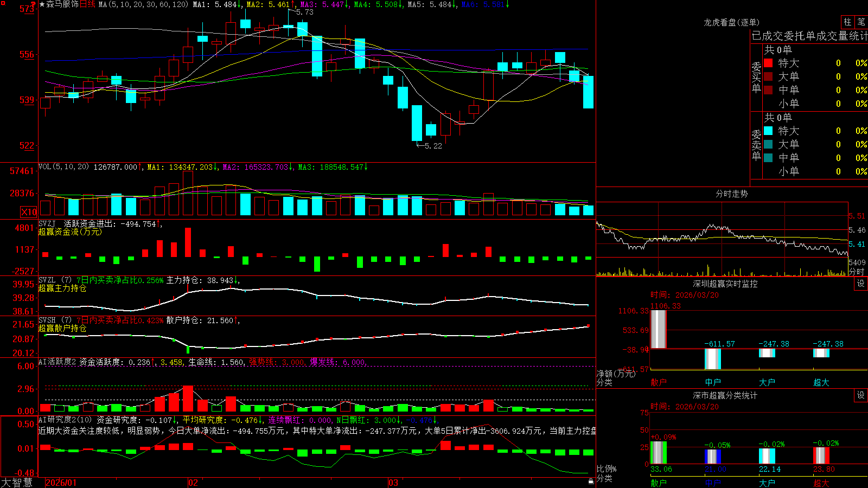Click the -611.57 中户 bar in the monitor chart

(713, 359)
